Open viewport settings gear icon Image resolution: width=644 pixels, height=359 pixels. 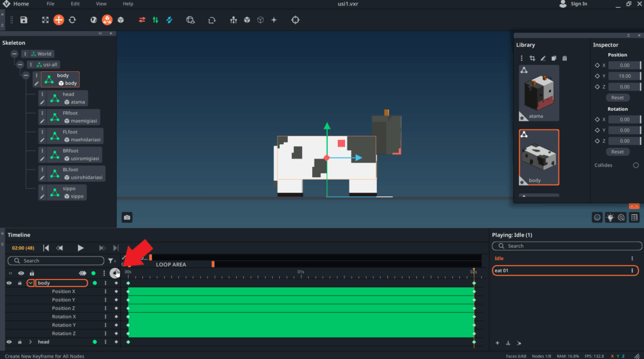coord(621,217)
